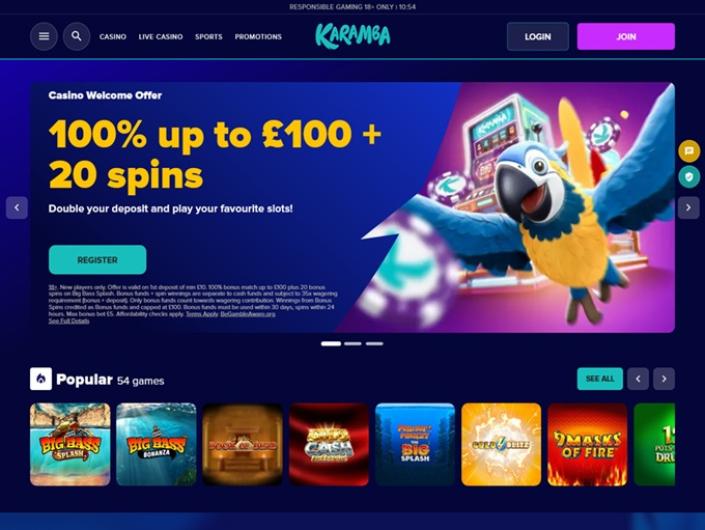Launch the 9 Masks of Fire game
705x530 pixels.
pyautogui.click(x=587, y=445)
